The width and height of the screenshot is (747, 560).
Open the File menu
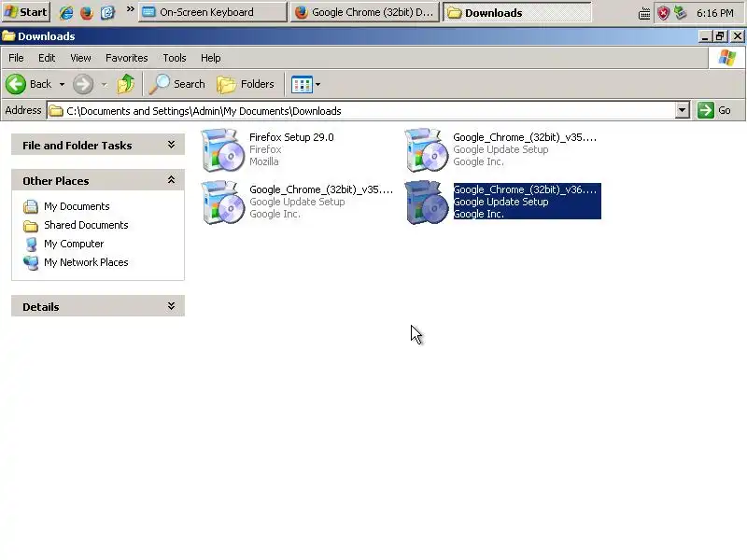[16, 58]
